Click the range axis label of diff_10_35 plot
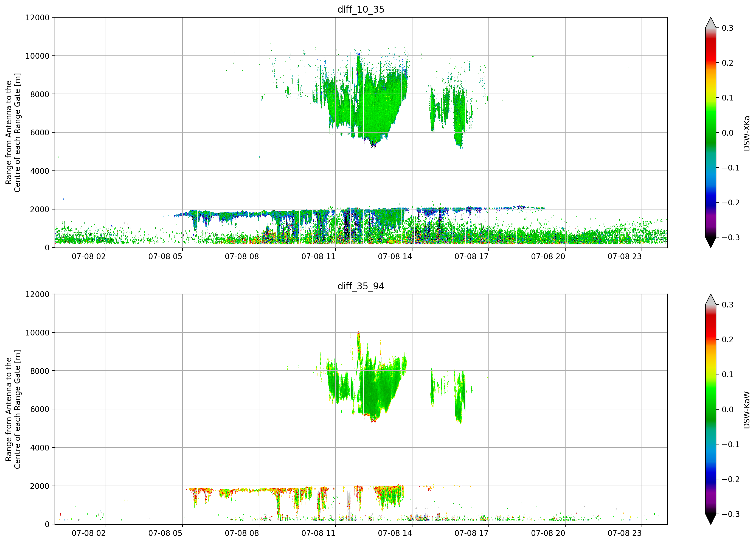Viewport: 756px width, 543px height. tap(13, 132)
